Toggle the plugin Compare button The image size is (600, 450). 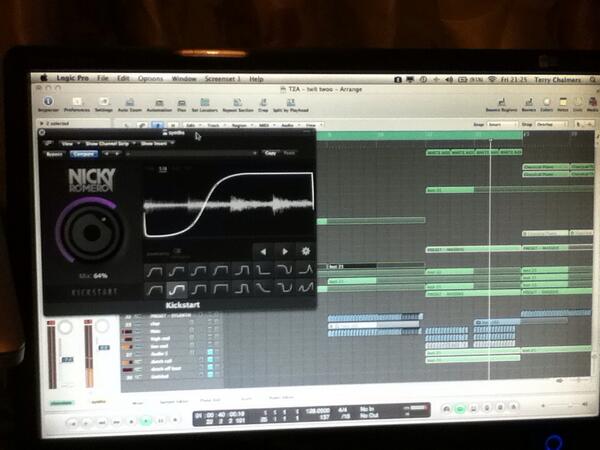84,154
